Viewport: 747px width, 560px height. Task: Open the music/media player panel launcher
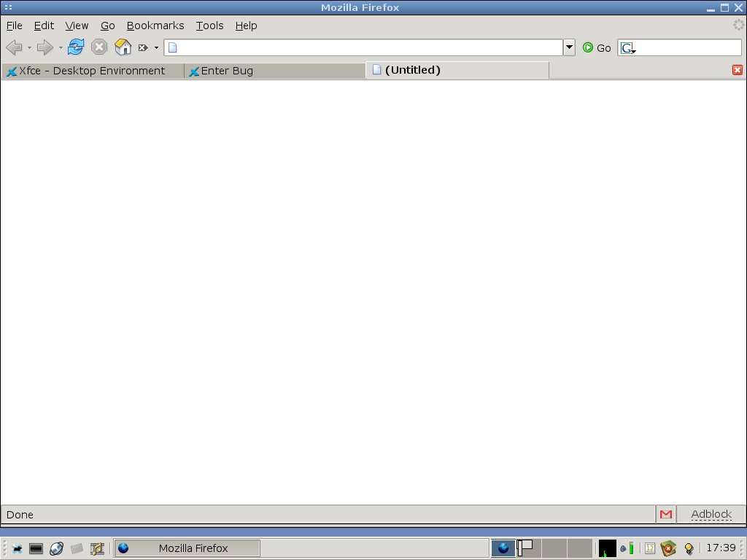[x=97, y=548]
